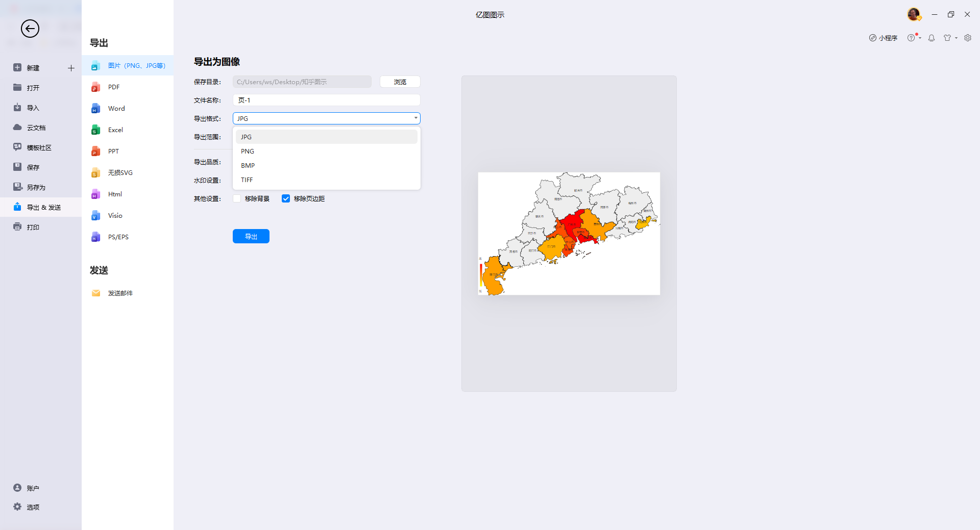This screenshot has height=530, width=980.
Task: Collapse the 导出格式 dropdown arrow
Action: 415,118
